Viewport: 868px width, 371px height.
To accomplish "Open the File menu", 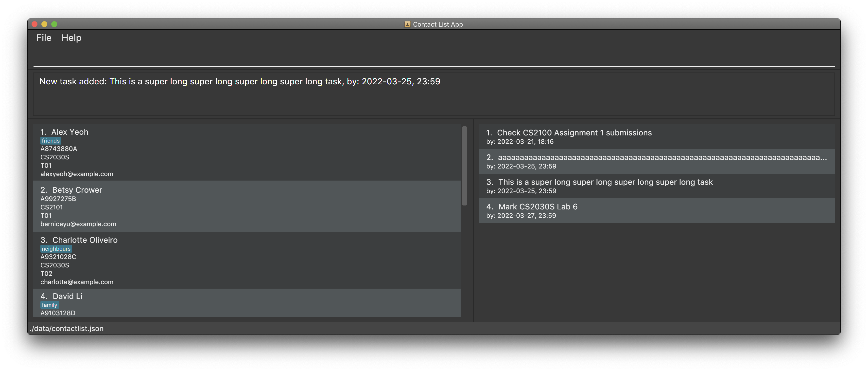I will click(44, 38).
